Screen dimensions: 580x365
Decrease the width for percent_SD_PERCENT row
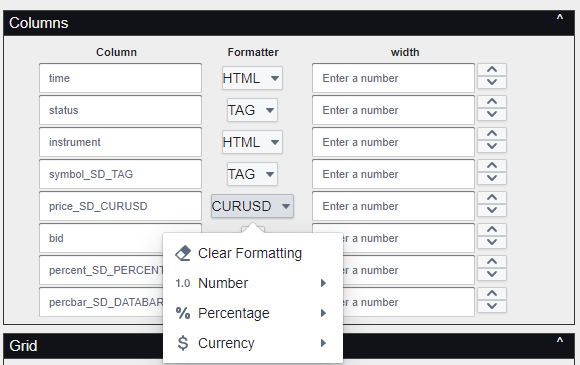click(492, 274)
